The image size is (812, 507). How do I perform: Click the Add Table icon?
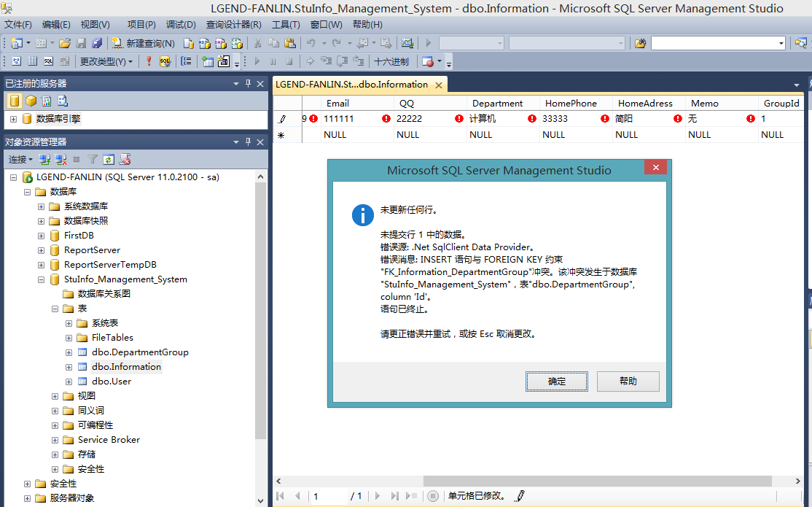coord(208,61)
